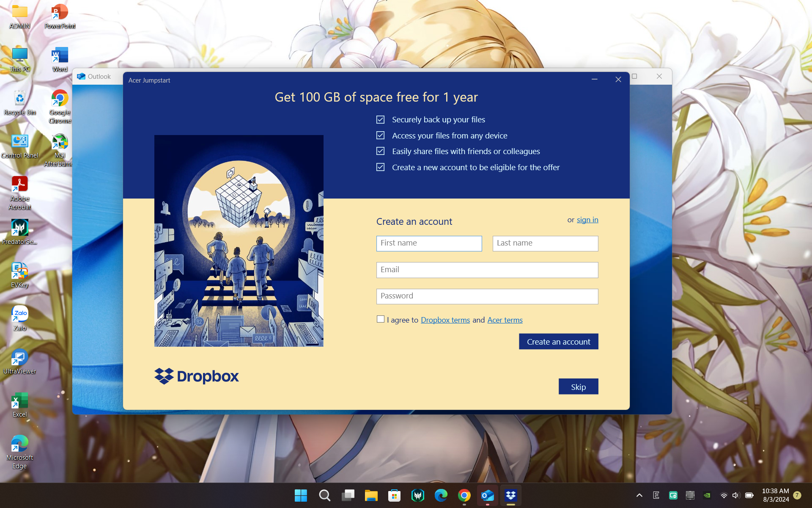Toggle 'Easily share files' checkbox
The image size is (812, 508).
[x=381, y=151]
